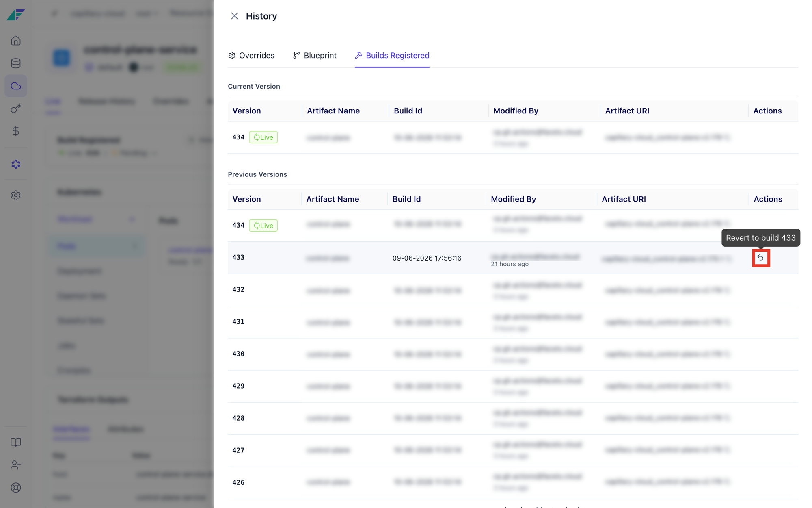Click the Live badge in current version
812x508 pixels.
click(263, 137)
